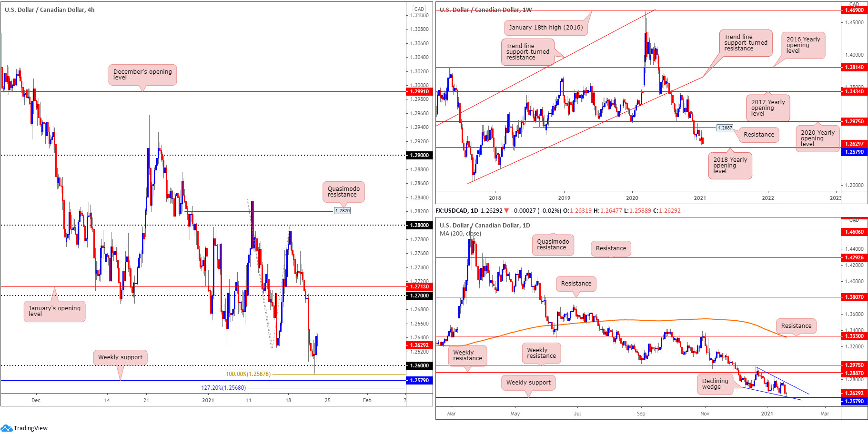Click the TradingView logo

click(x=25, y=428)
